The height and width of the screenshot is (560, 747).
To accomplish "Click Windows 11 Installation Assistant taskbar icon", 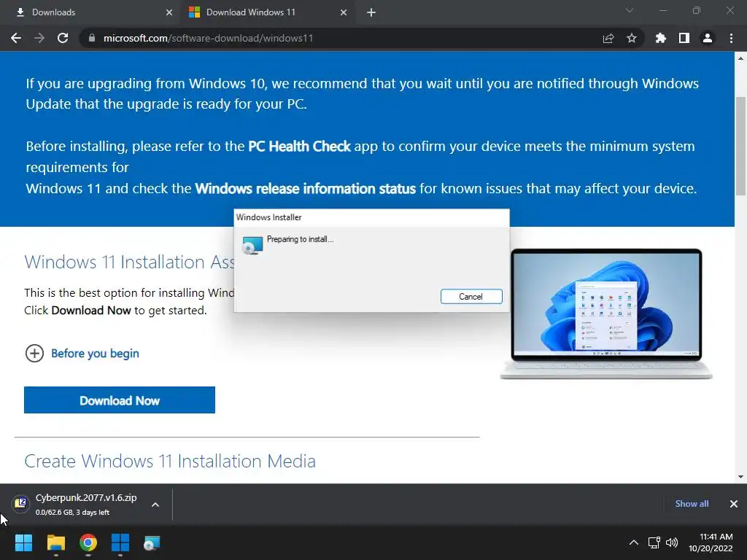I will [120, 542].
